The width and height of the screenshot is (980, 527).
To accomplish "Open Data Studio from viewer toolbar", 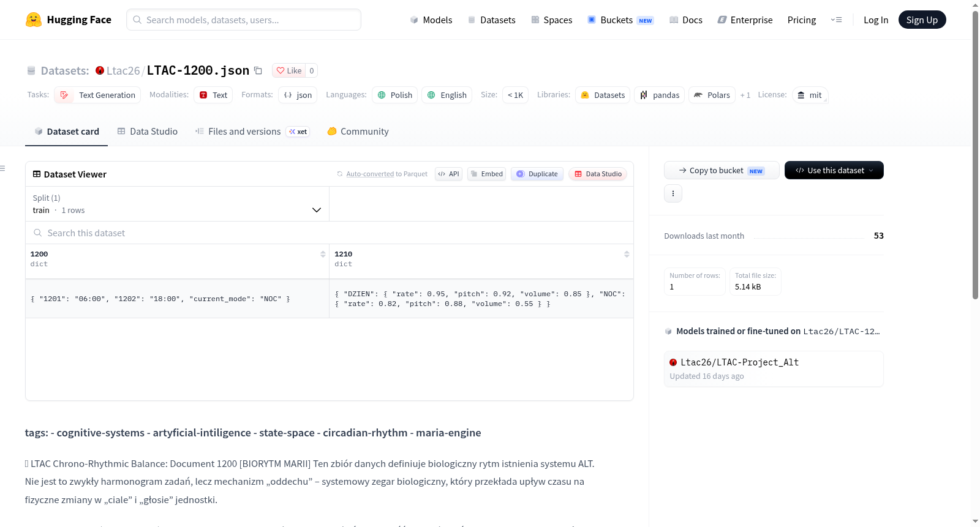I will click(598, 174).
